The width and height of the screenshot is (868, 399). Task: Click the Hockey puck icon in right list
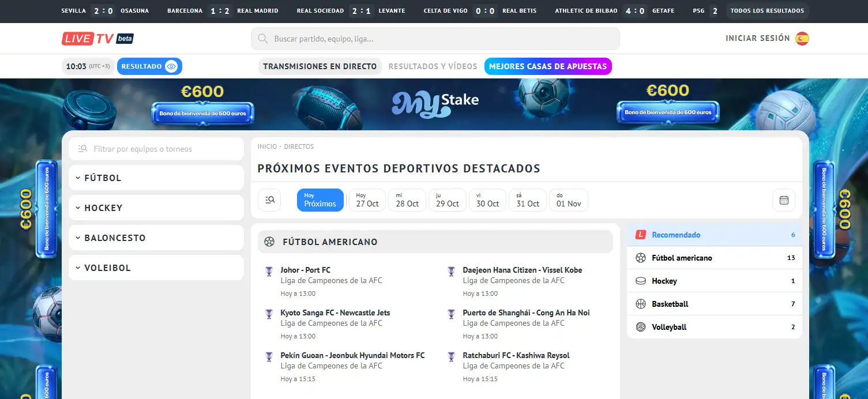click(x=640, y=281)
